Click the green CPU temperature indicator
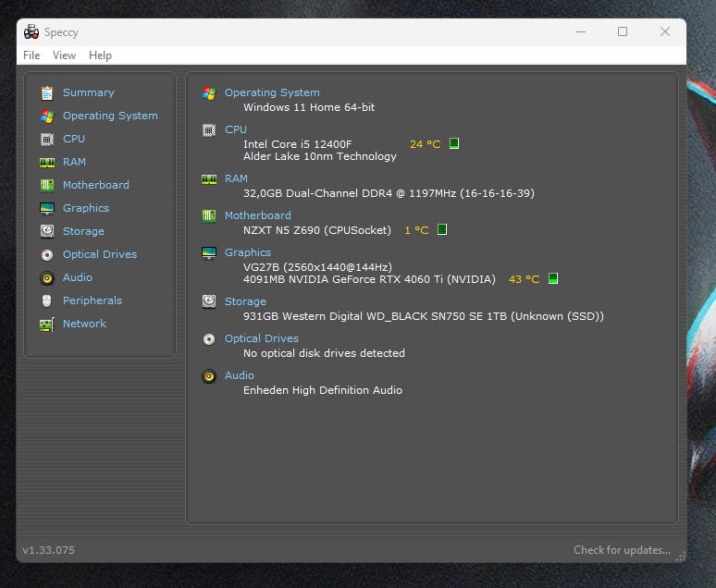This screenshot has width=716, height=588. click(454, 144)
